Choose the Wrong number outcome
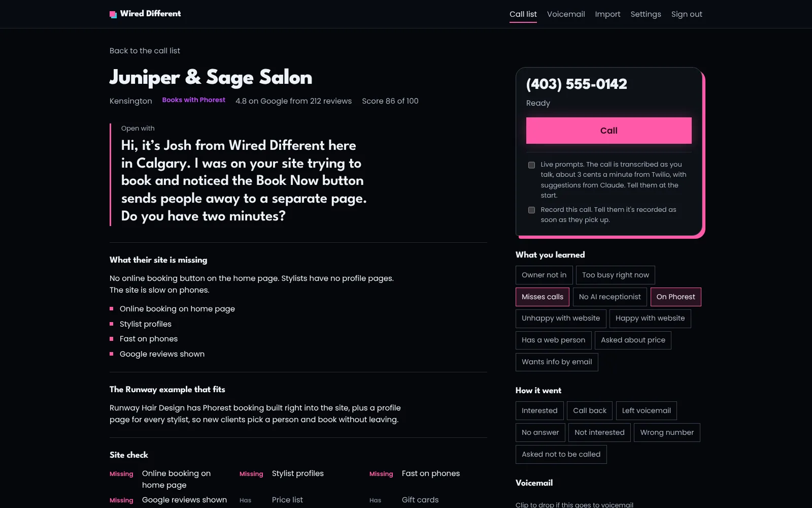 667,433
